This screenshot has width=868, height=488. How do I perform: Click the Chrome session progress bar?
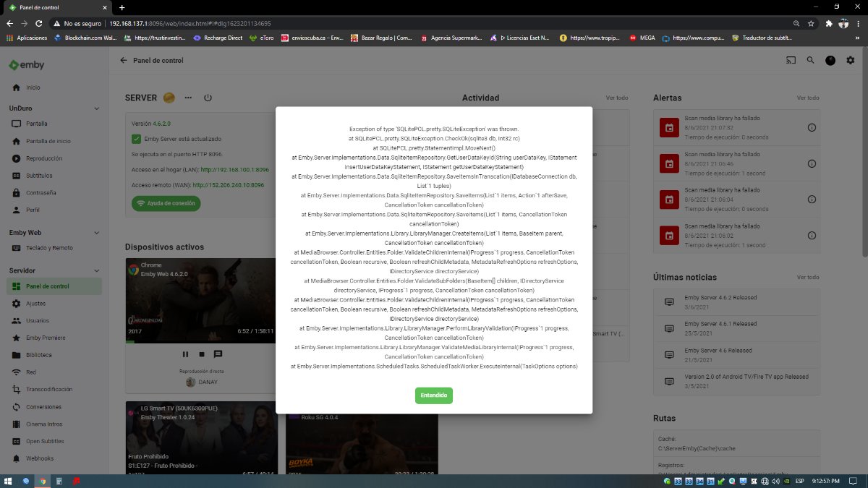pos(201,341)
